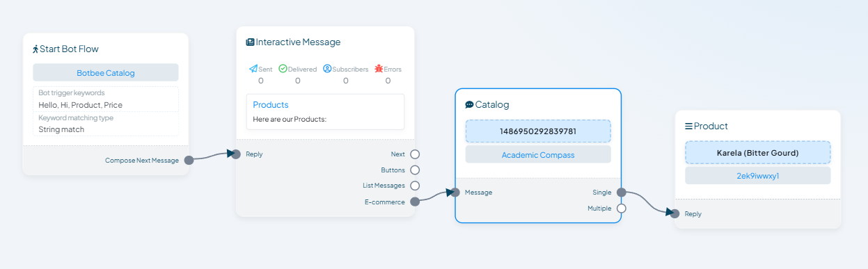Click the 2ek9iwwxy1 product ID

point(758,176)
